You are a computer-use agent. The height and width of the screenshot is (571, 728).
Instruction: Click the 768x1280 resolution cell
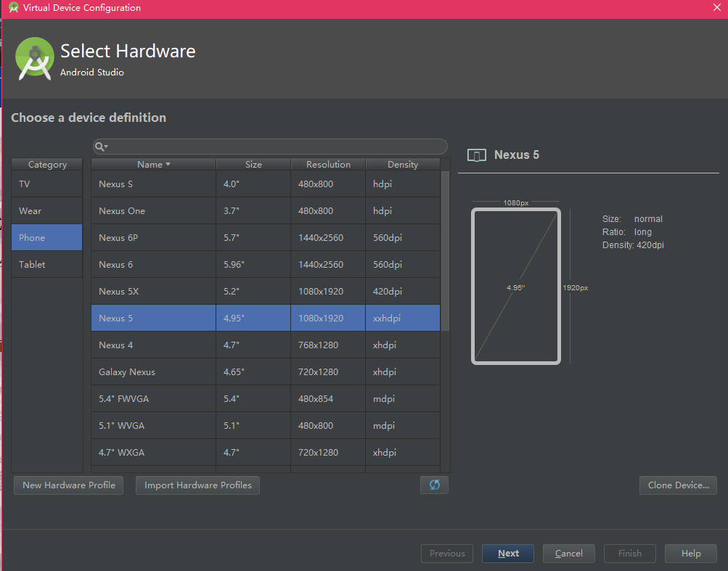(x=328, y=345)
